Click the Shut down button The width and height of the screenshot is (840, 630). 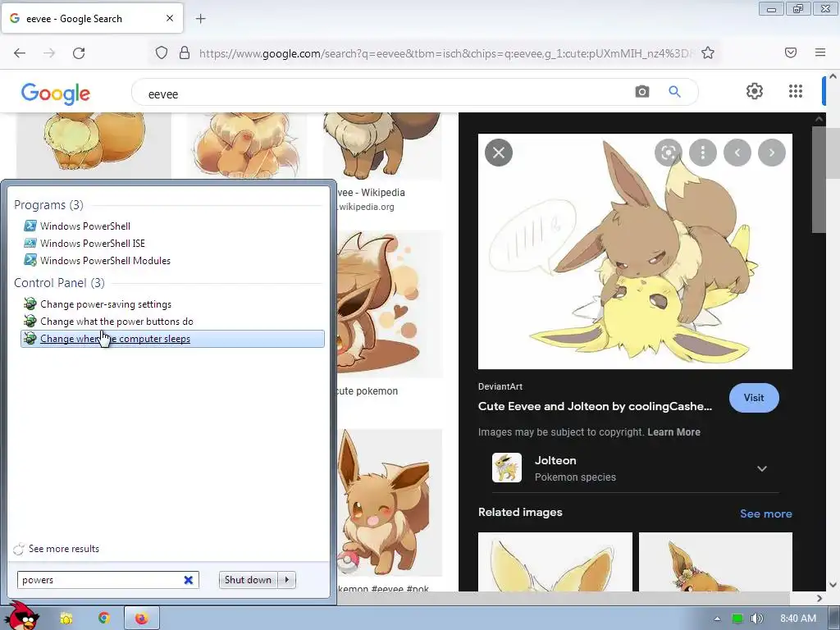pos(248,580)
